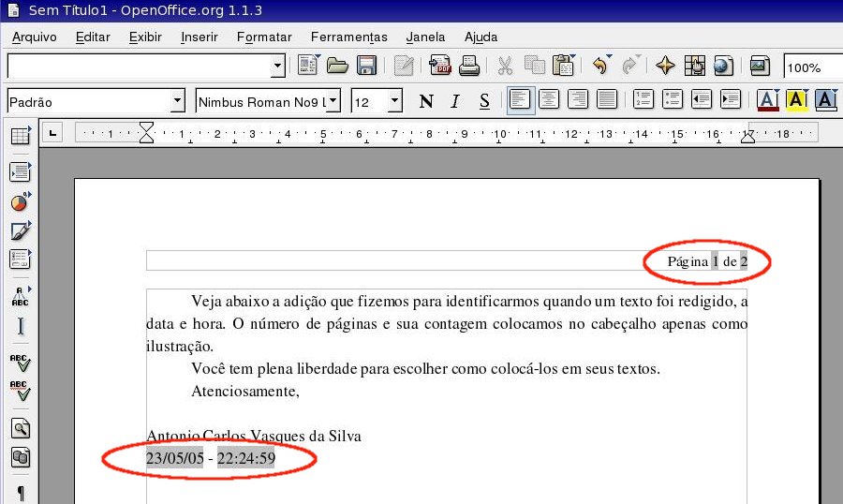This screenshot has height=504, width=843.
Task: Open the Navigator star icon
Action: click(x=665, y=67)
